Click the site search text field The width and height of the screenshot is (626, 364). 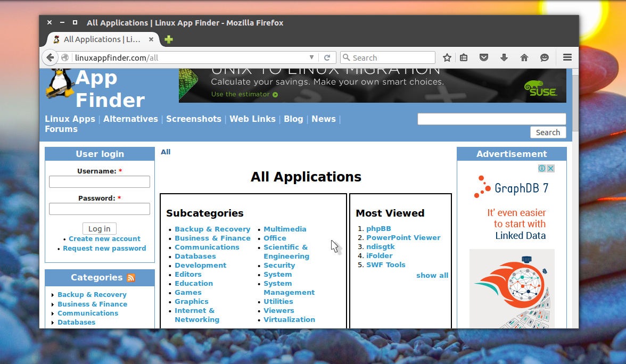(492, 119)
